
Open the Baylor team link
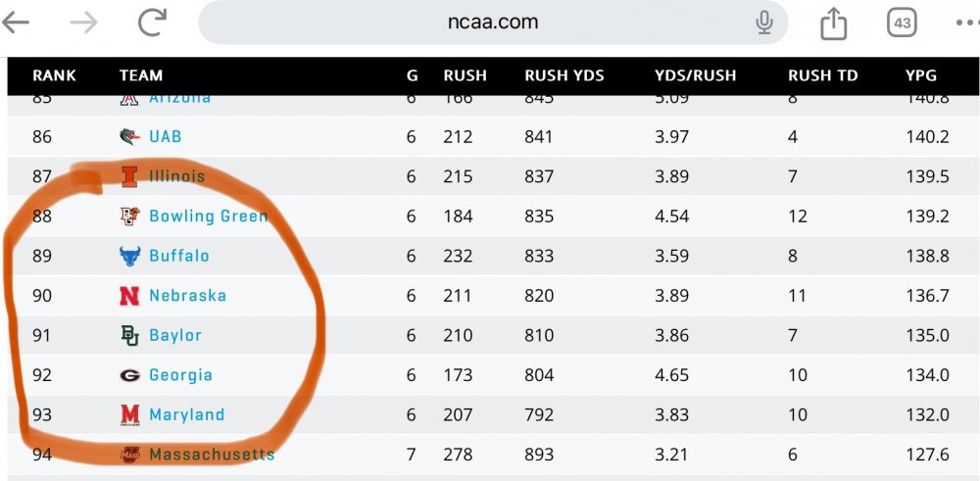(x=175, y=335)
